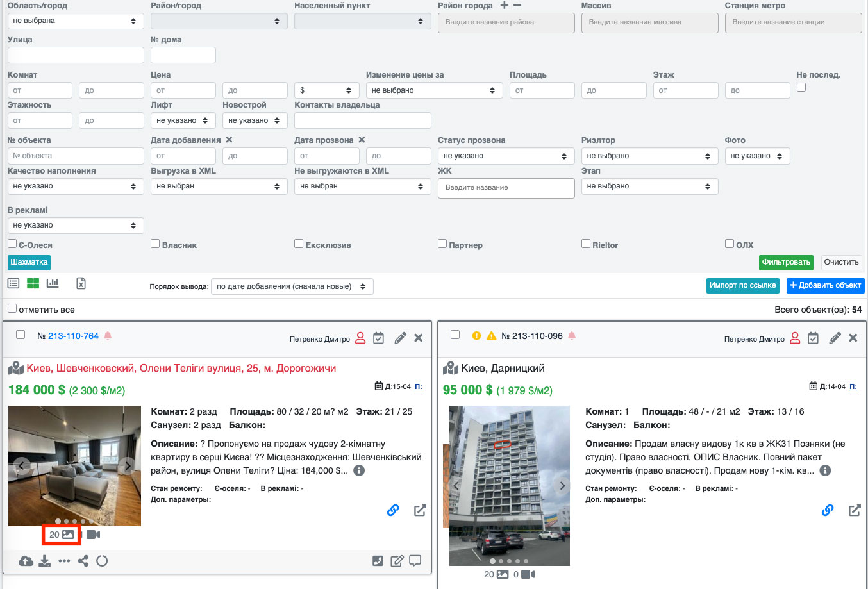Change the Порядок вывода sort order dropdown
The height and width of the screenshot is (589, 868).
tap(292, 286)
